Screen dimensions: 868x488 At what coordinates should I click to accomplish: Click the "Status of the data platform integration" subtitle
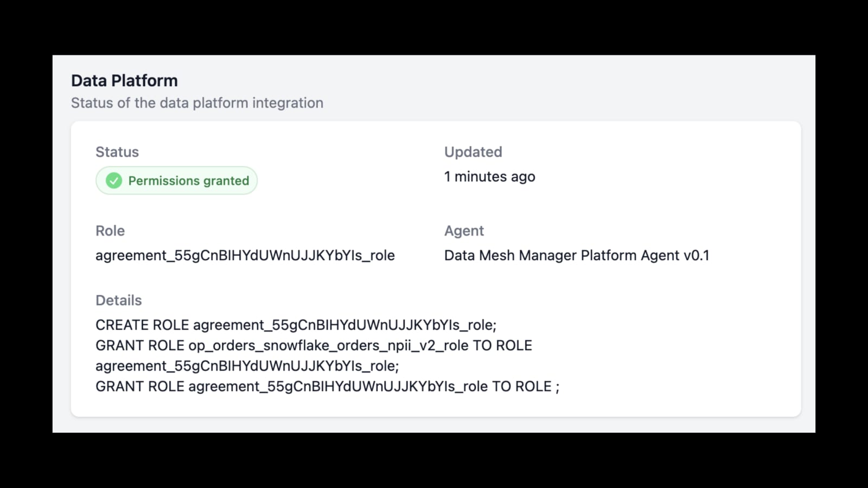point(197,103)
